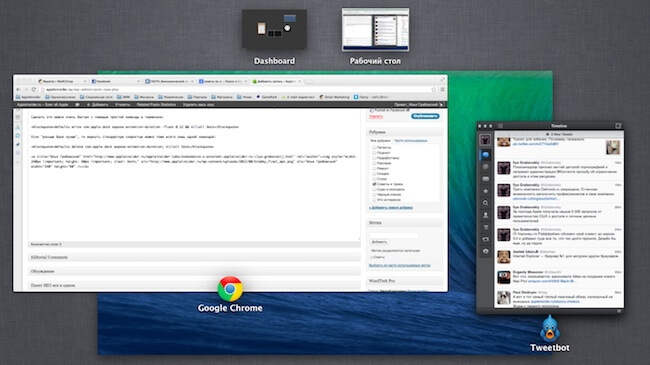
Task: Open the + Добавить menu in admin bar
Action: 97,105
